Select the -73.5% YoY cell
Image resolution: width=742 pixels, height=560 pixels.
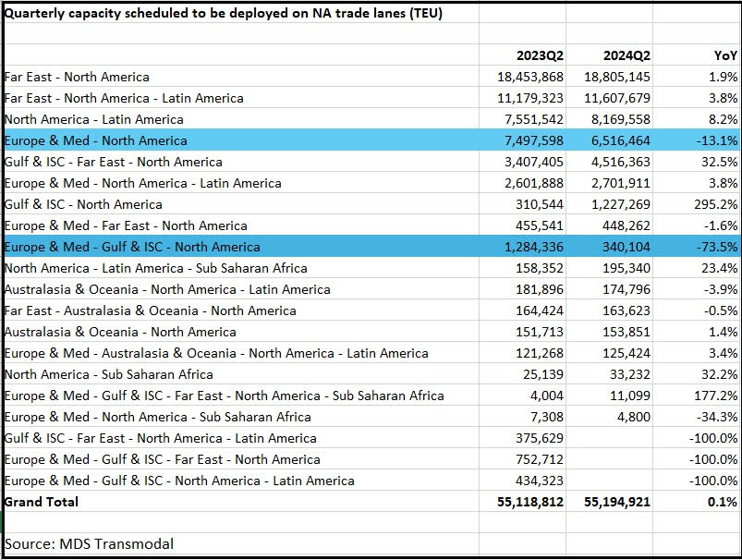pos(717,247)
